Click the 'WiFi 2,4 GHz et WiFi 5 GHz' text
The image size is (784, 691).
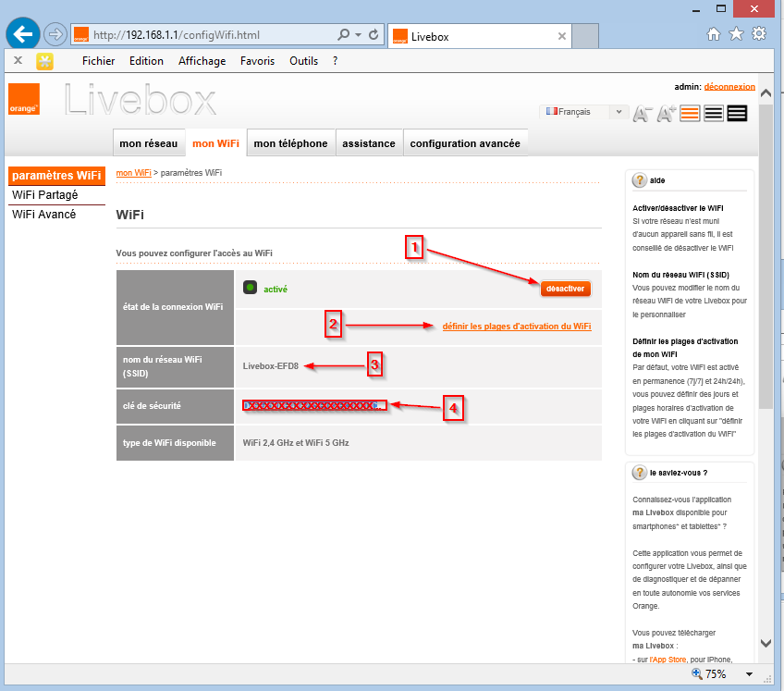[x=296, y=443]
